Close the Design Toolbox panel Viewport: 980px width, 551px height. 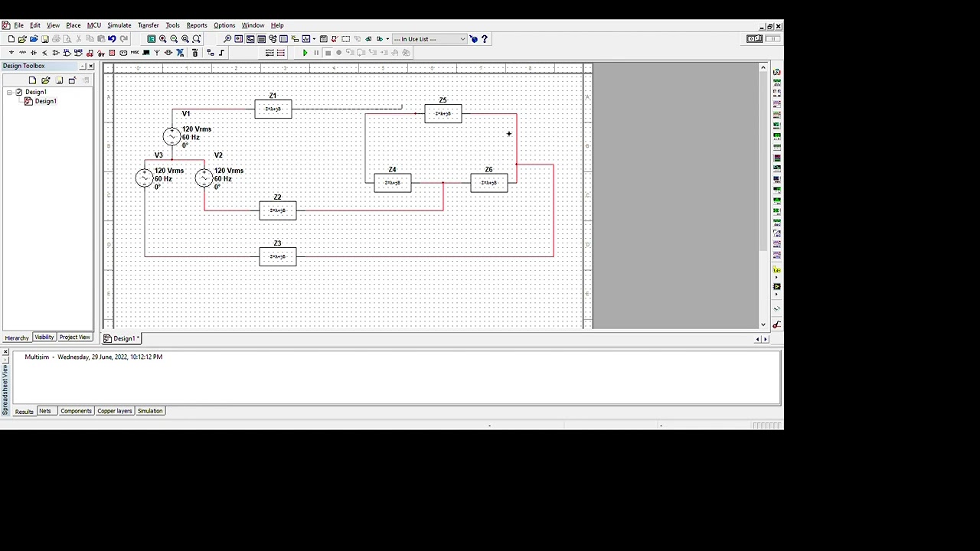tap(90, 66)
